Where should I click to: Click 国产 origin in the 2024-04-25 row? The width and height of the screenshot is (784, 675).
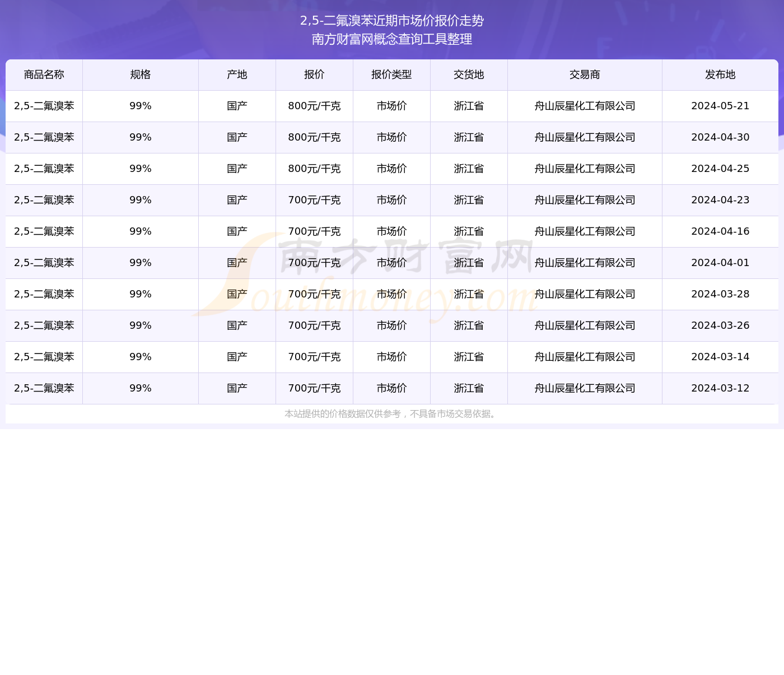[x=237, y=169]
